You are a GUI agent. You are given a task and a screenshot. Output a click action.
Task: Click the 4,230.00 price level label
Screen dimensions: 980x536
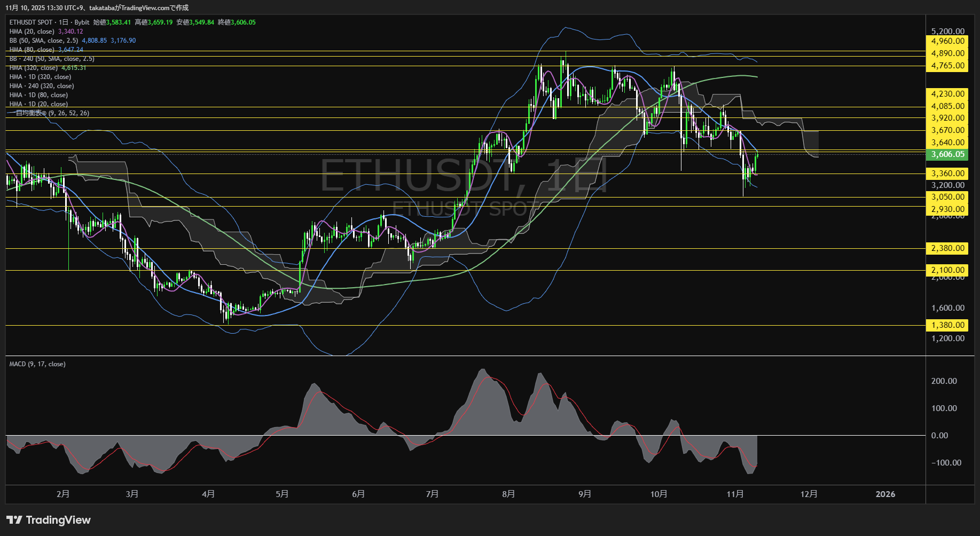click(x=947, y=94)
